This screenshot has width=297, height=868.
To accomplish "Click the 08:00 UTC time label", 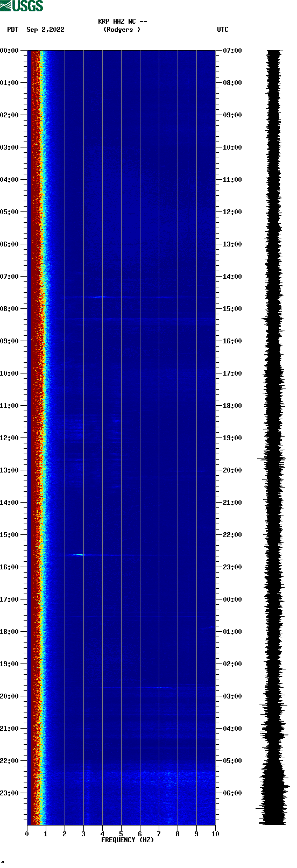I will point(232,83).
